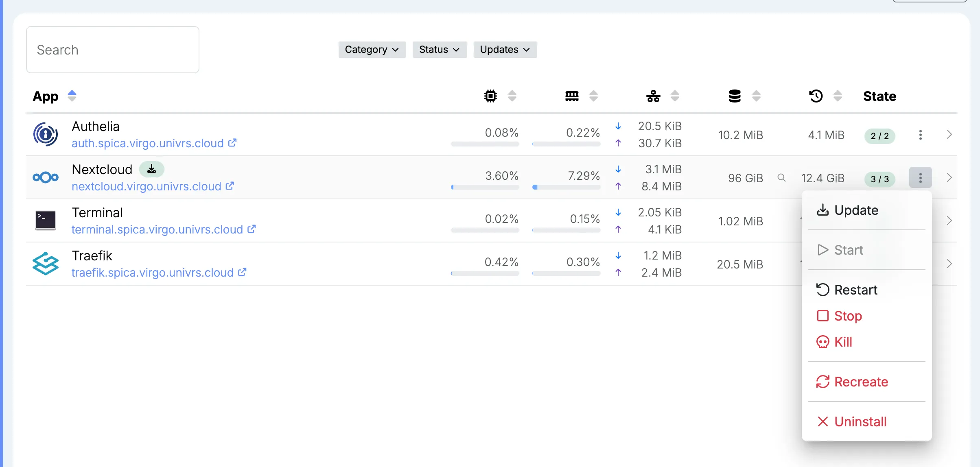Viewport: 980px width, 467px height.
Task: Select Restart in the context menu
Action: pyautogui.click(x=867, y=290)
